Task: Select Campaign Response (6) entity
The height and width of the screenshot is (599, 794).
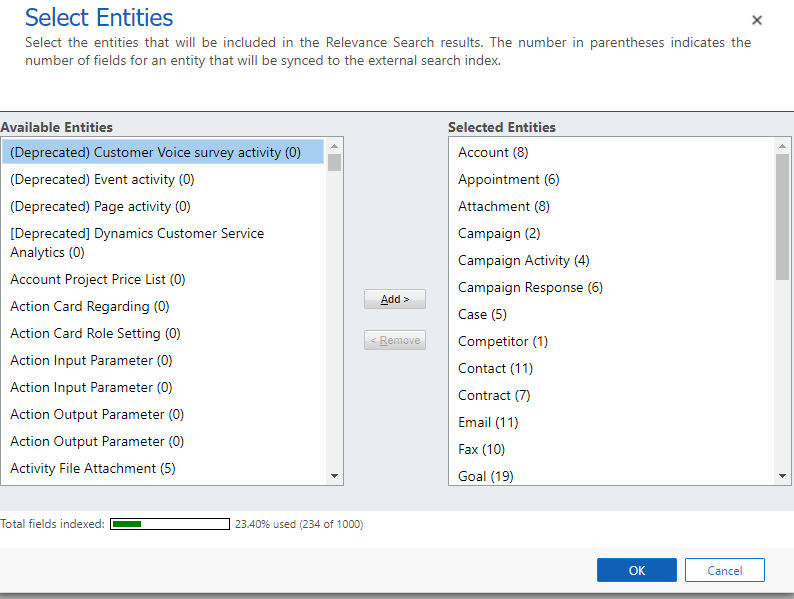Action: 611,288
